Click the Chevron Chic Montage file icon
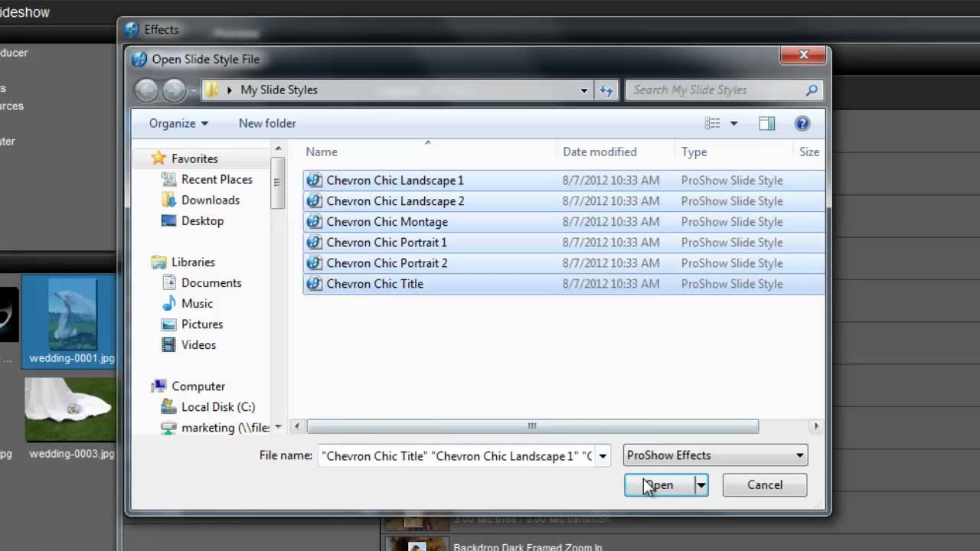 314,222
